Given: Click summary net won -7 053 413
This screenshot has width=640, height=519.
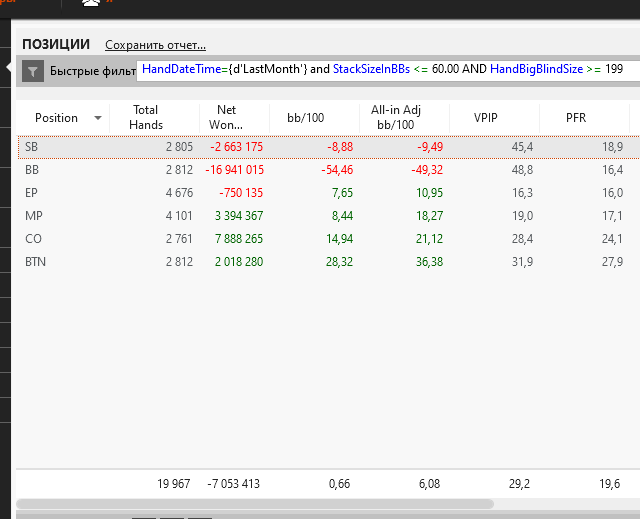Looking at the screenshot, I should click(233, 484).
